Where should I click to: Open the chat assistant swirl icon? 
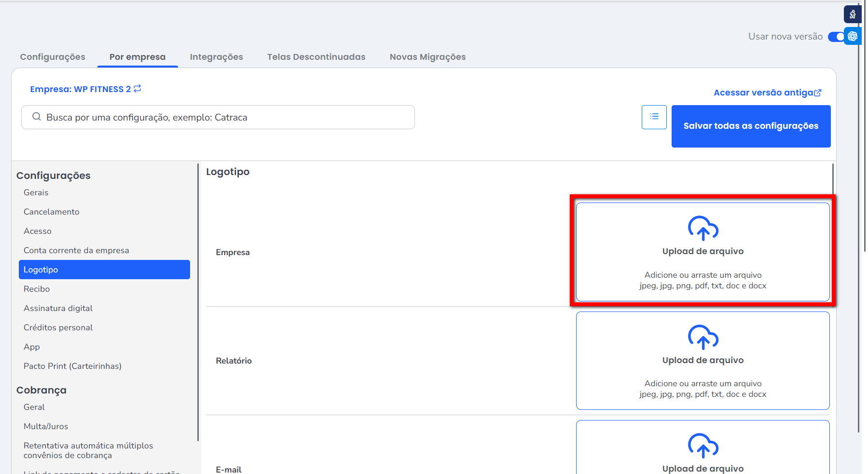pyautogui.click(x=853, y=36)
